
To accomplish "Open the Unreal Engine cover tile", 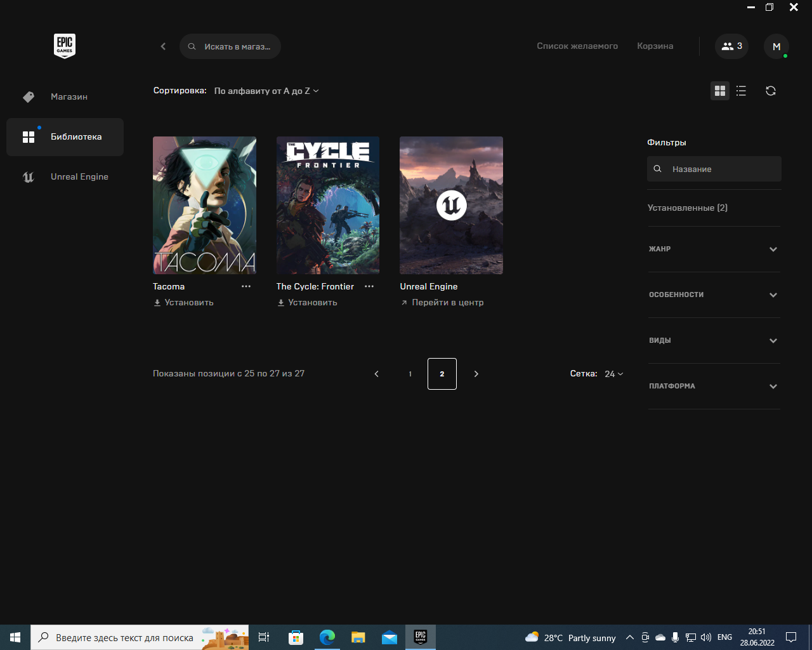I will point(451,205).
